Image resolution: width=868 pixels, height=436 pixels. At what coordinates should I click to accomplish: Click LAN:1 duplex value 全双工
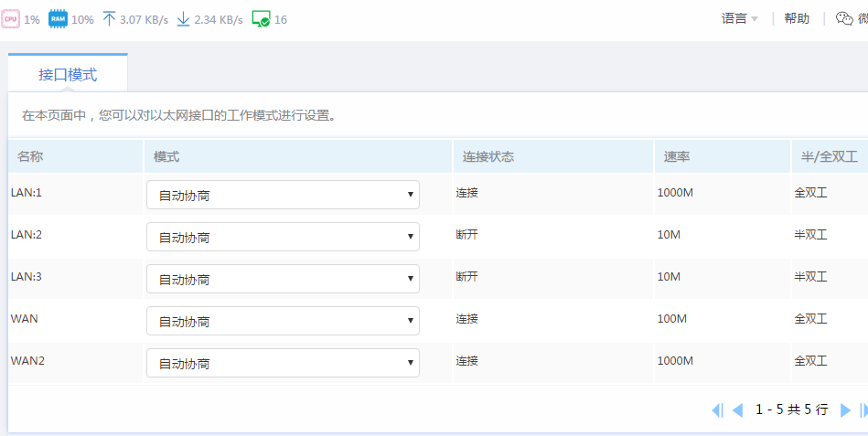[x=811, y=193]
